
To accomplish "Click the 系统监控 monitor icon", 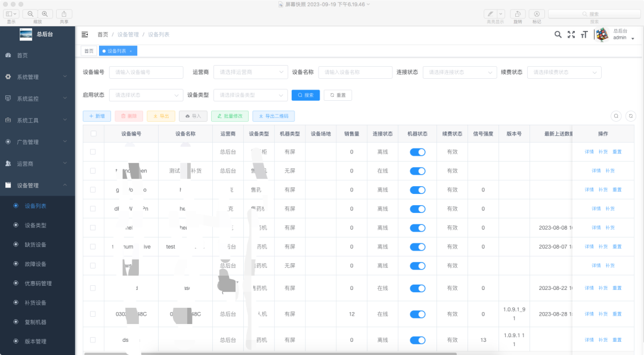I will pyautogui.click(x=8, y=98).
